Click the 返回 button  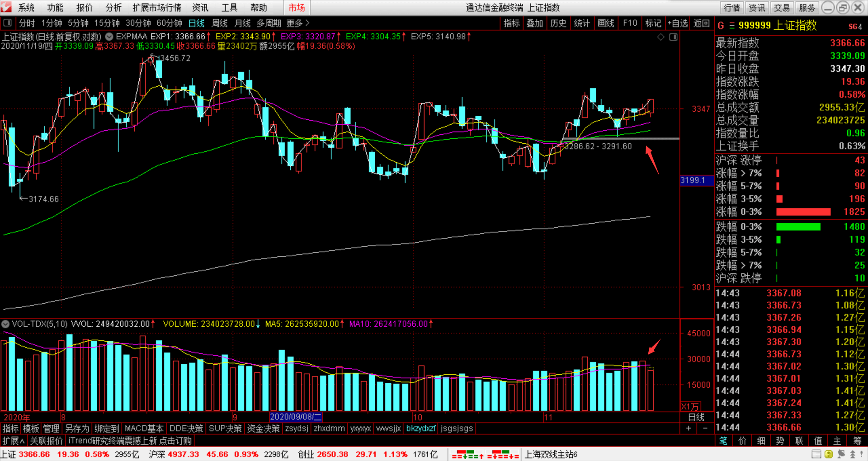click(702, 23)
